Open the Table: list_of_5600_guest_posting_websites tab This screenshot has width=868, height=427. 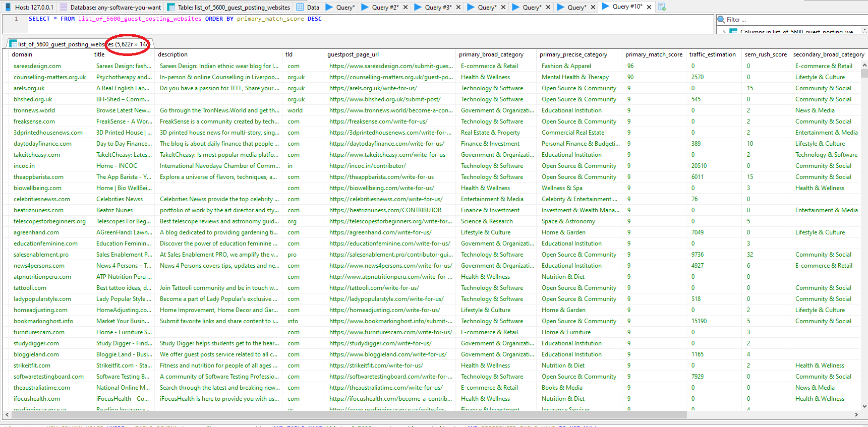(229, 7)
